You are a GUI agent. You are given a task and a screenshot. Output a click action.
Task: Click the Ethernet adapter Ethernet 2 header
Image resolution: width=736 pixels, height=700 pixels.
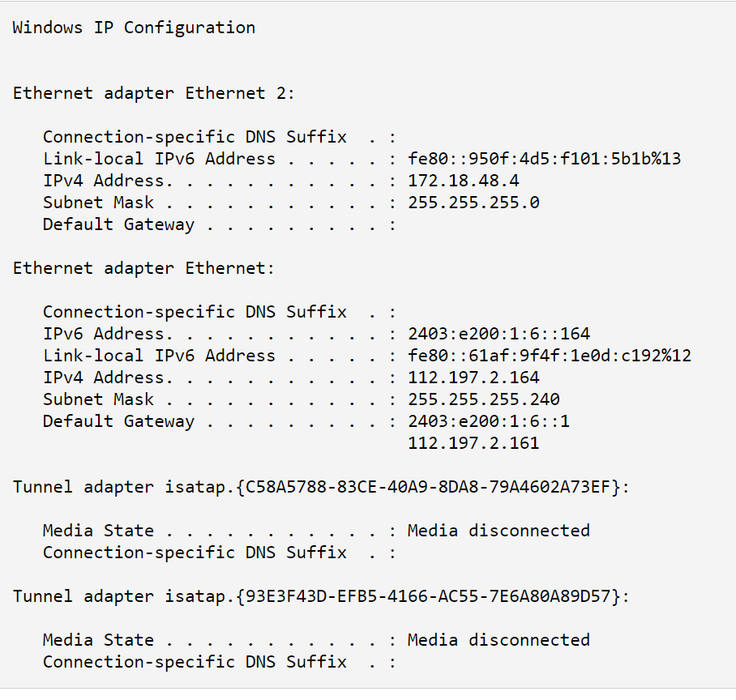click(x=154, y=93)
